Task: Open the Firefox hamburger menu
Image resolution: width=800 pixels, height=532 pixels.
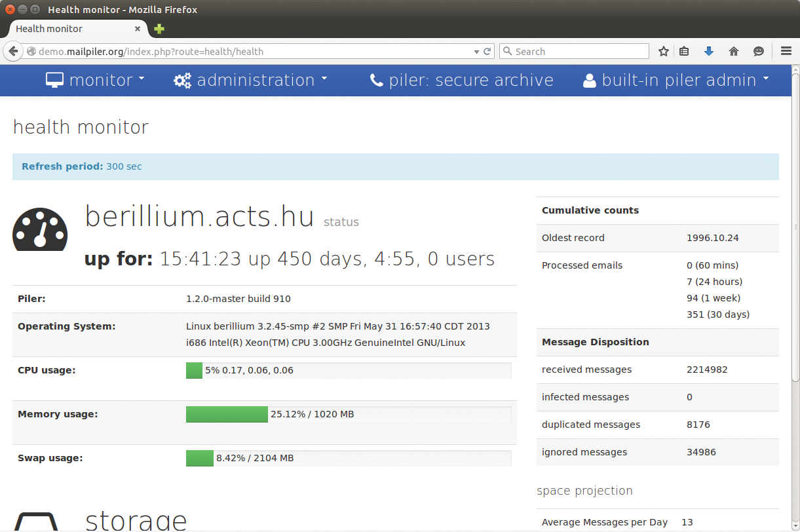Action: (786, 51)
